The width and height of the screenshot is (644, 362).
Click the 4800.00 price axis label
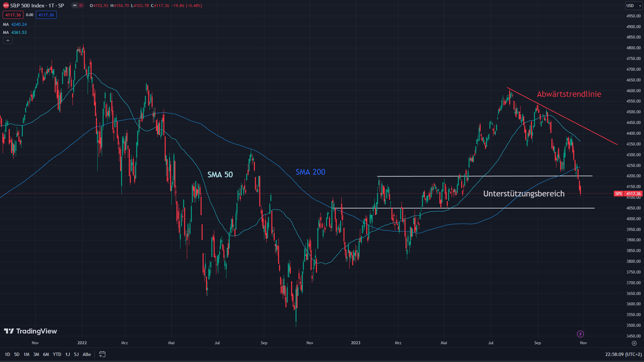633,48
